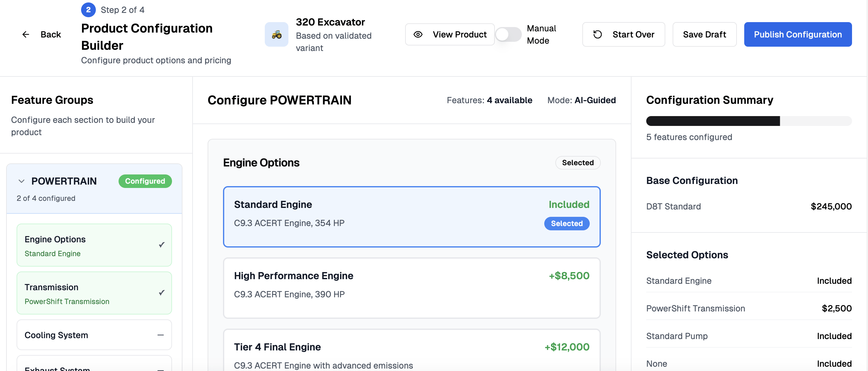Click the configuration progress bar
The width and height of the screenshot is (868, 371).
pos(749,121)
